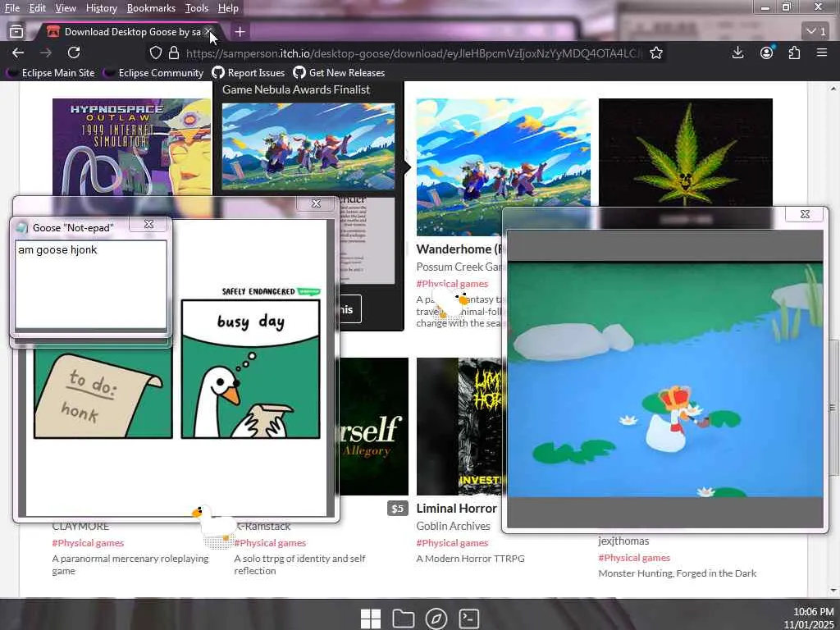The height and width of the screenshot is (630, 840).
Task: Close the busy day goose comic window
Action: click(x=316, y=203)
